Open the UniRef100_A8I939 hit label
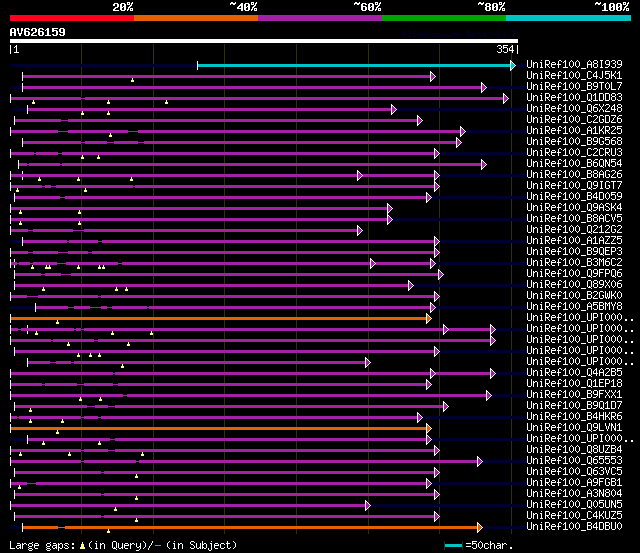Viewport: 640px width, 553px height. pyautogui.click(x=574, y=64)
